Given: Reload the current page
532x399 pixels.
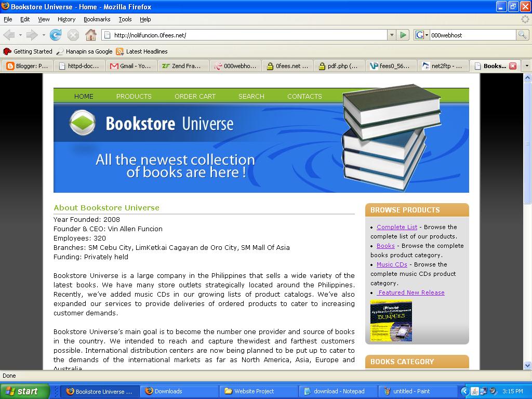Looking at the screenshot, I should (55, 35).
